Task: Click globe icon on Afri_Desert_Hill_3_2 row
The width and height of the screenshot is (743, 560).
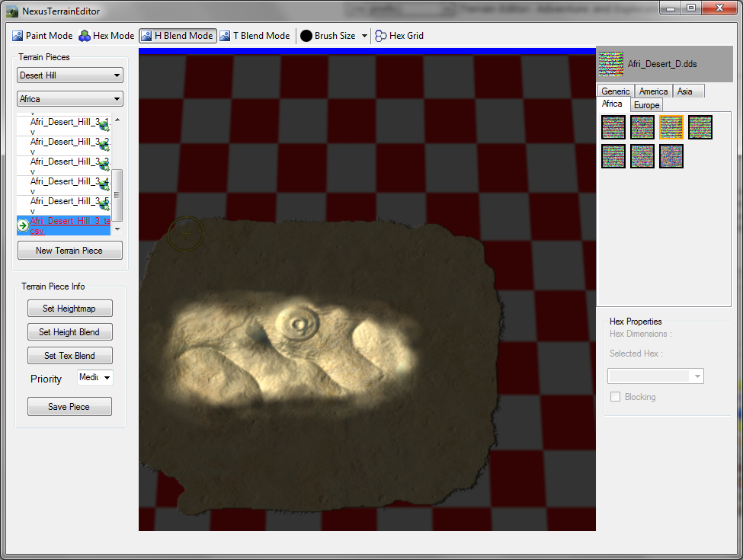Action: click(x=104, y=146)
